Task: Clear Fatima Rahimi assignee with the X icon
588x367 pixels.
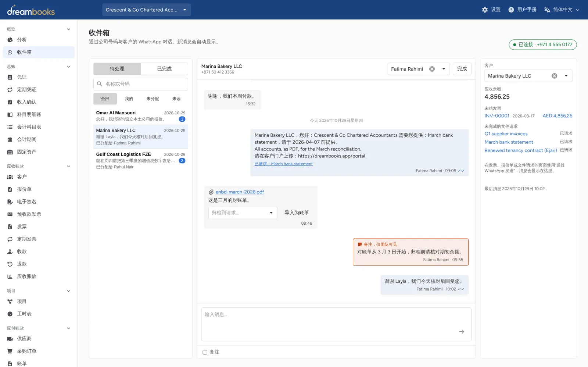Action: pos(432,69)
